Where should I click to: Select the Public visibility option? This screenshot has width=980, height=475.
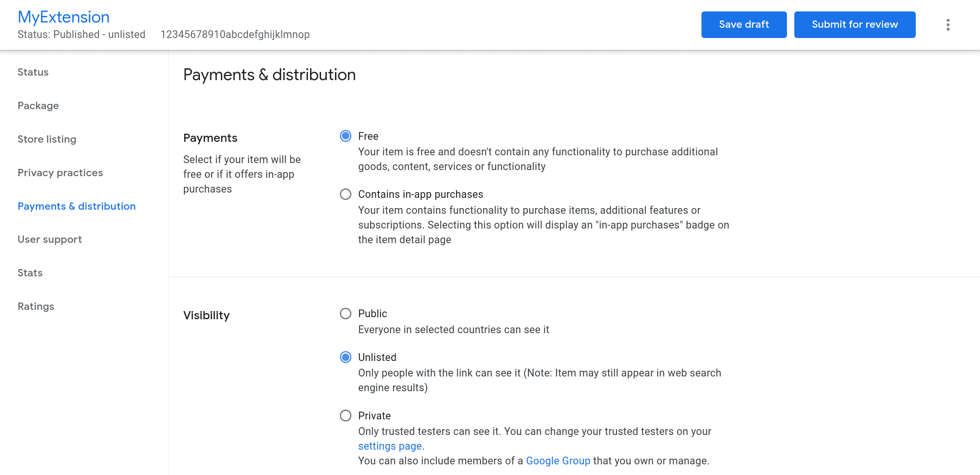(x=346, y=313)
